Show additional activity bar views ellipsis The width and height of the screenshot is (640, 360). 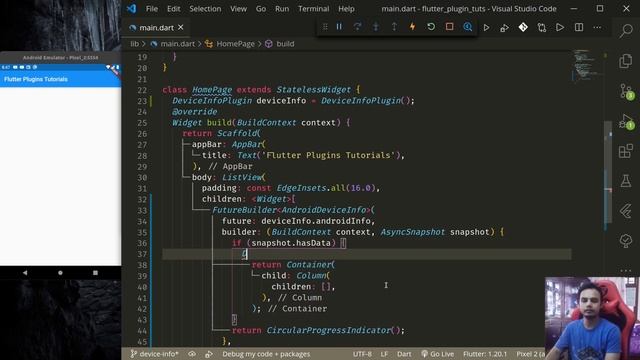click(x=626, y=270)
